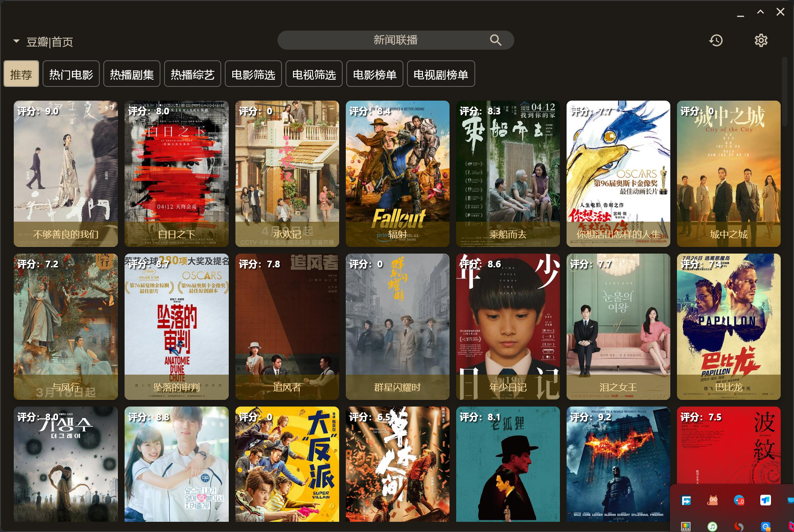The width and height of the screenshot is (794, 532).
Task: Open the 辐射 Fallout poster card
Action: 397,174
